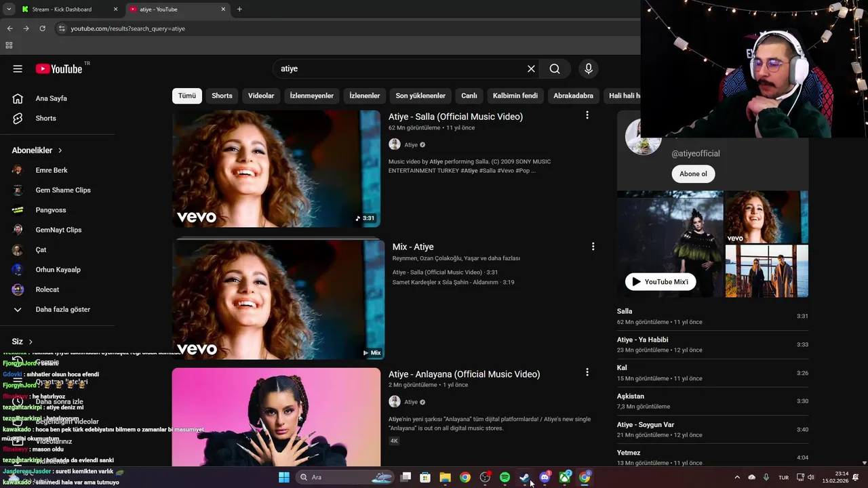Select the Son yüklenenler filter chip
Screen dimensions: 868x488
point(420,96)
